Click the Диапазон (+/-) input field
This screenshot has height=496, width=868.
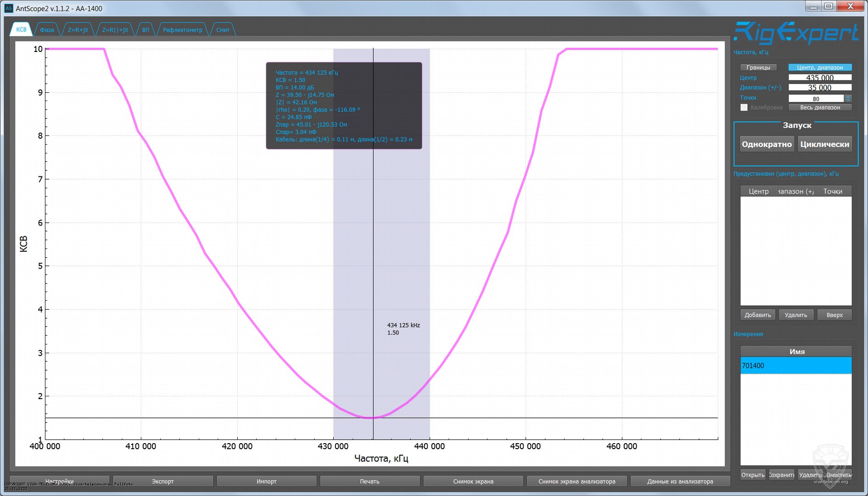819,88
